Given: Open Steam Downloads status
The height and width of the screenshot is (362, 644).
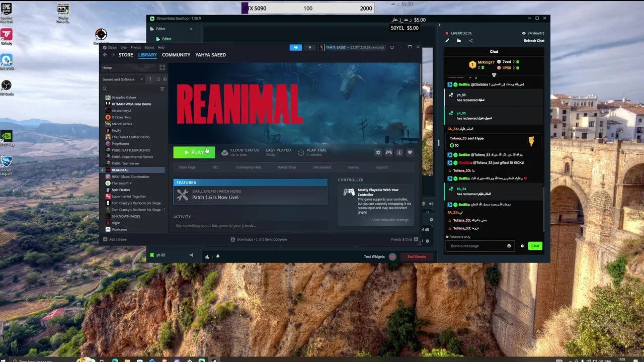Looking at the screenshot, I should tap(259, 239).
